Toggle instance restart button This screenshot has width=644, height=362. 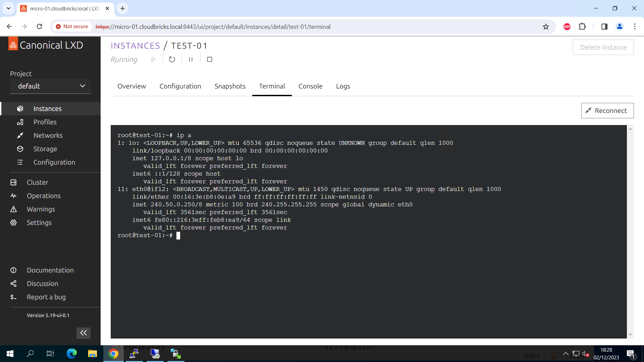click(x=172, y=59)
